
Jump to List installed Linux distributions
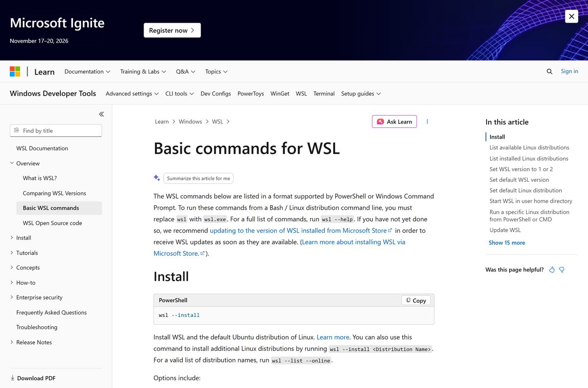[529, 158]
